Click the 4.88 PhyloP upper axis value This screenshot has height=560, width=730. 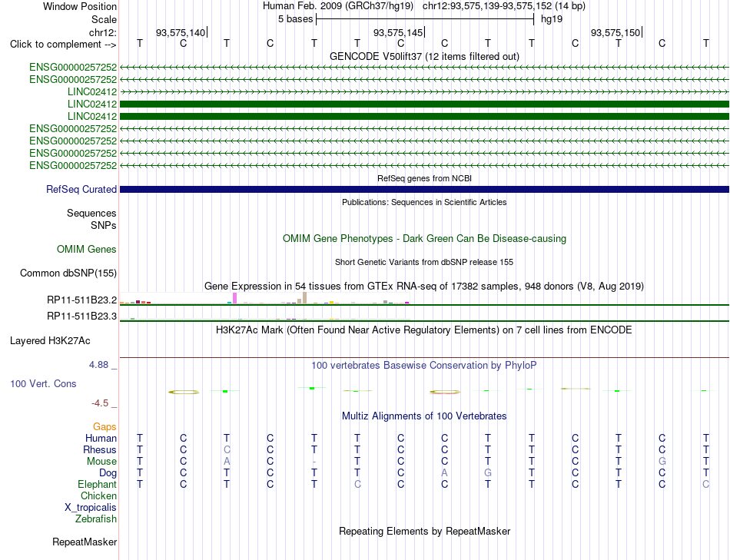(98, 364)
